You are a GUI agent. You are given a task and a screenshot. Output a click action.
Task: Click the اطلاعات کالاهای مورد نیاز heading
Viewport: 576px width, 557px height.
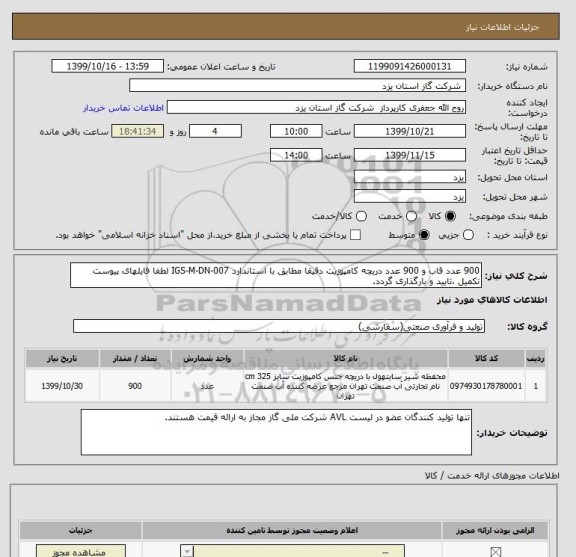point(492,300)
